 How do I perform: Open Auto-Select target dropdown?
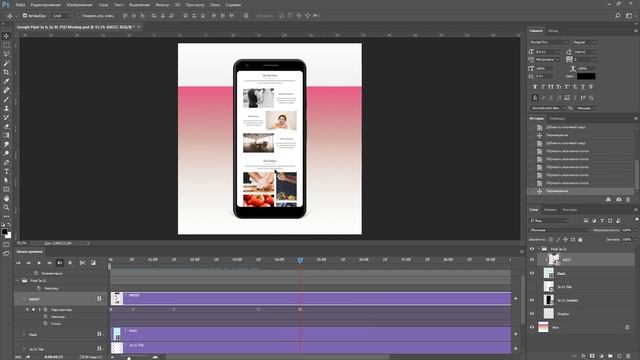pos(61,16)
